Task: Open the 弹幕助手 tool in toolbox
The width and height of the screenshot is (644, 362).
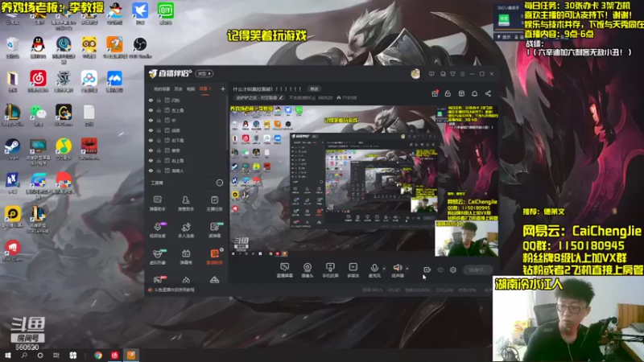Action: [x=157, y=203]
